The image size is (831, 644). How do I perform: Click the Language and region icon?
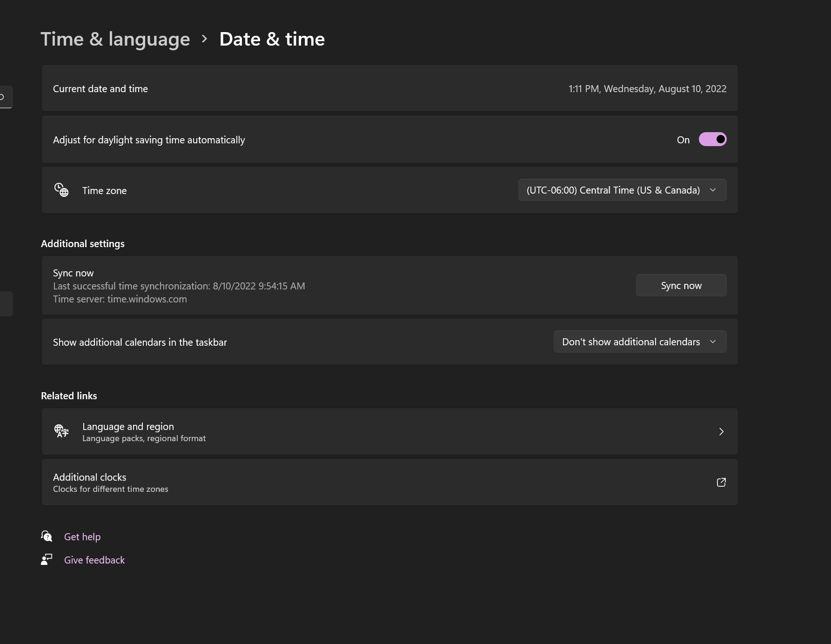61,431
